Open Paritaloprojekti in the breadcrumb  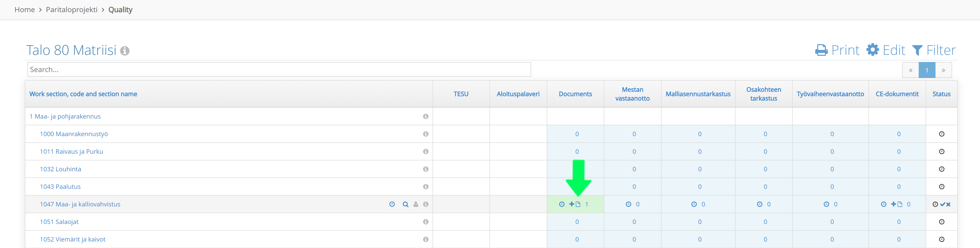click(x=71, y=10)
